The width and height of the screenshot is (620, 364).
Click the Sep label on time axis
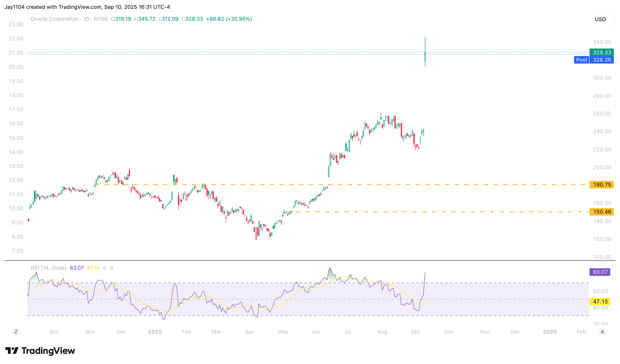415,332
